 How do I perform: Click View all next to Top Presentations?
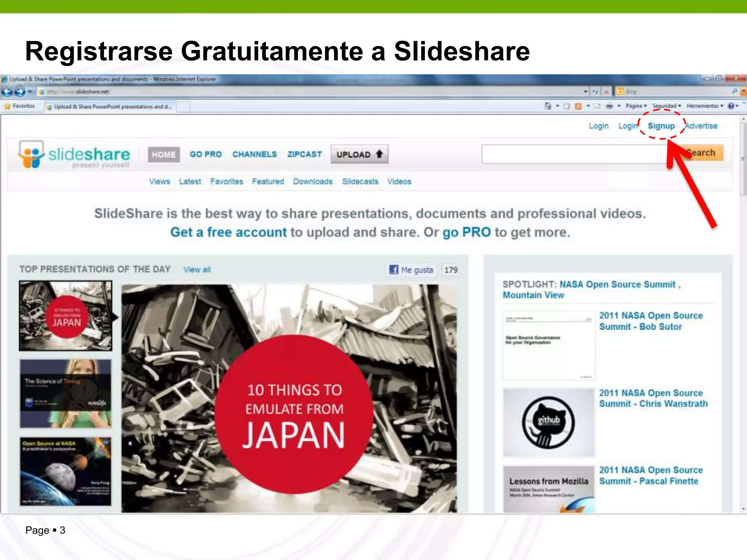click(x=197, y=270)
